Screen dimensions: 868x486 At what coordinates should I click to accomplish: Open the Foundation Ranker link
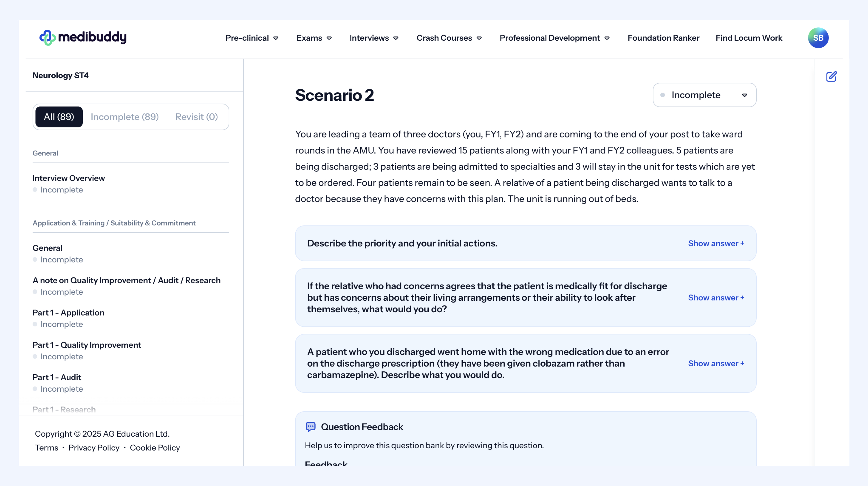pyautogui.click(x=663, y=38)
